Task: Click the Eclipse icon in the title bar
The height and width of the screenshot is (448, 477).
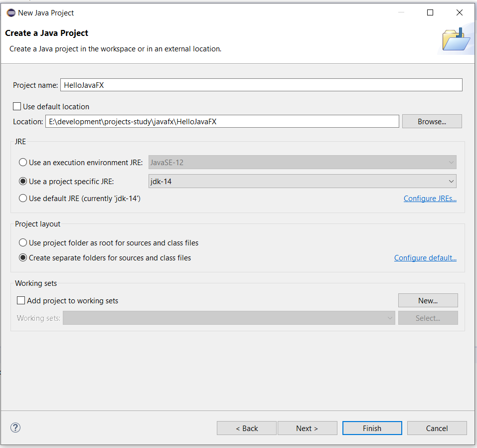Action: pos(11,13)
